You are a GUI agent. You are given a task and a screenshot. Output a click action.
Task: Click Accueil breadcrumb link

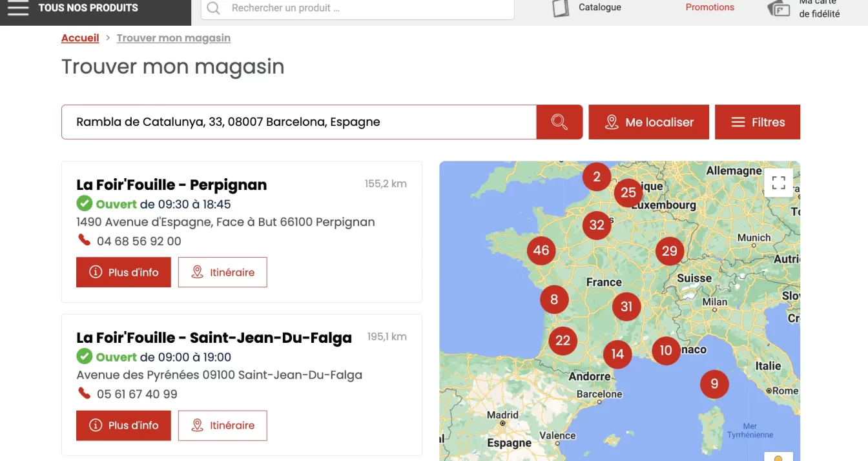tap(80, 38)
